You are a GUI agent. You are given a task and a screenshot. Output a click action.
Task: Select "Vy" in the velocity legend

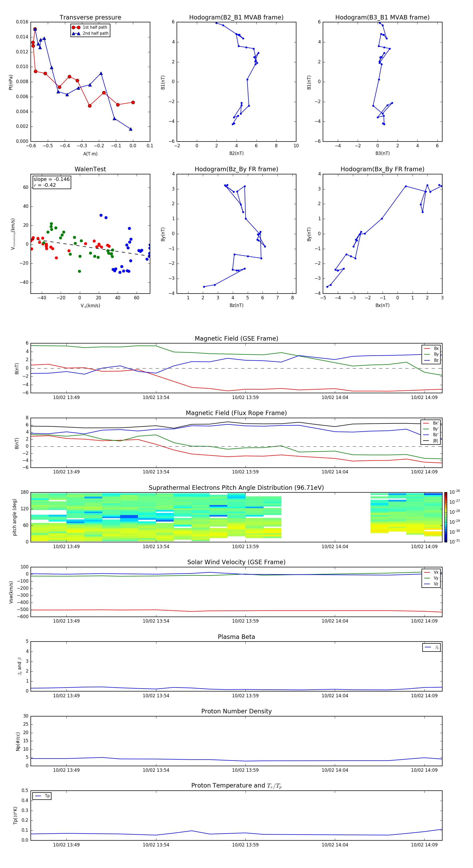click(431, 578)
